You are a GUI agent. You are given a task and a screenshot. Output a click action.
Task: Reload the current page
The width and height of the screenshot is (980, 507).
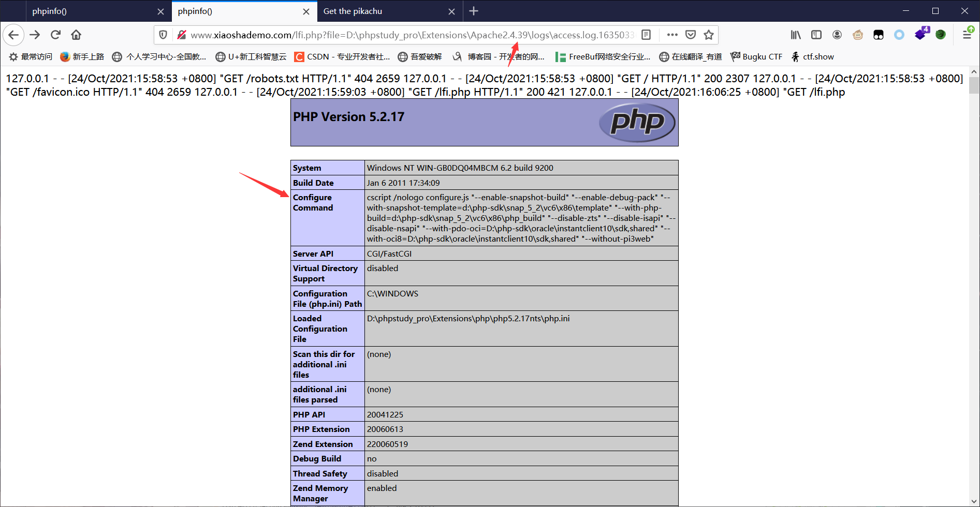[55, 35]
